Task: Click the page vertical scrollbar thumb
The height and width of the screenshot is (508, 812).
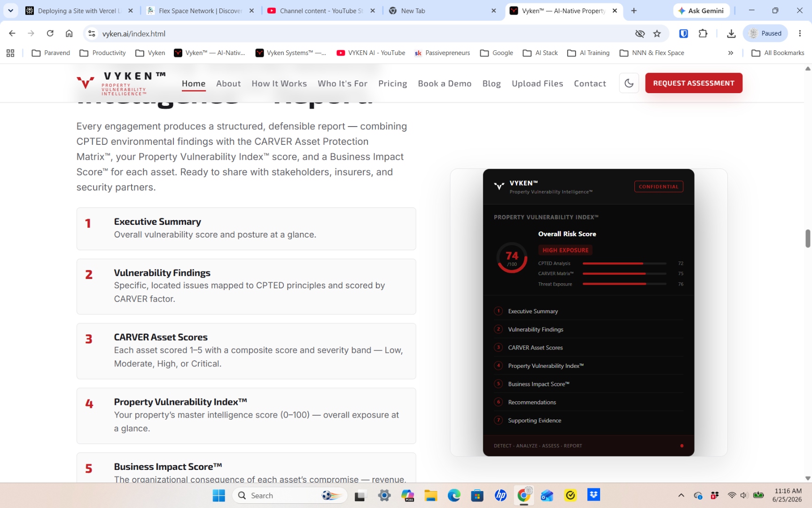Action: (x=808, y=238)
